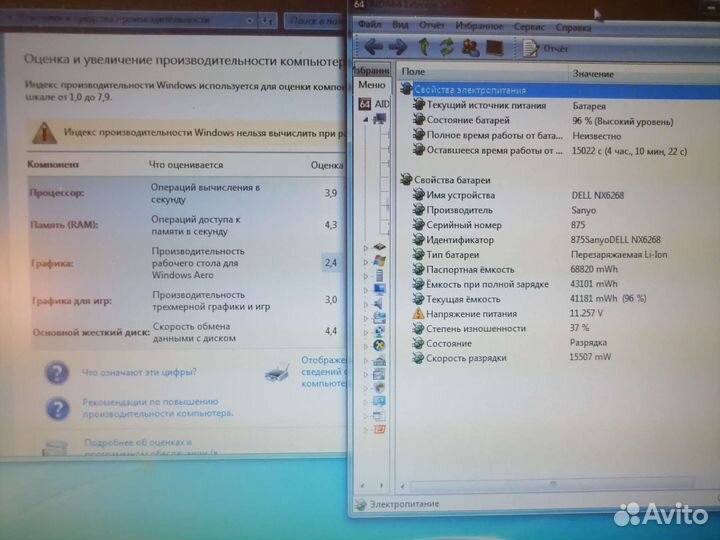Click the Back arrow in AIDA64 toolbar
The height and width of the screenshot is (540, 720).
point(374,46)
